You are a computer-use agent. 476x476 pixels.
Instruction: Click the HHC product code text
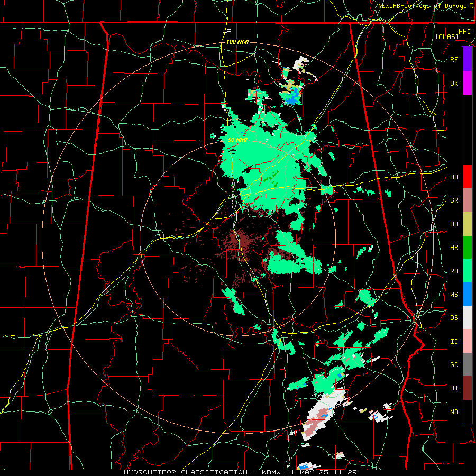[464, 32]
